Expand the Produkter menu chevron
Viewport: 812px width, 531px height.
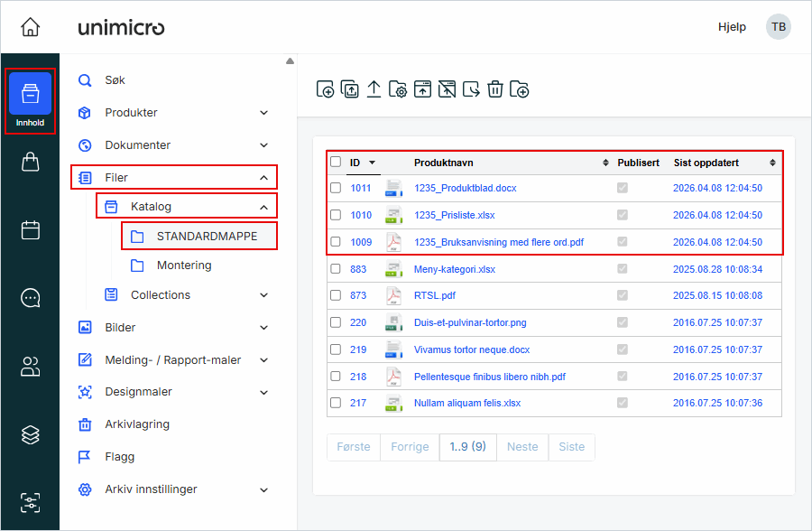tap(264, 113)
